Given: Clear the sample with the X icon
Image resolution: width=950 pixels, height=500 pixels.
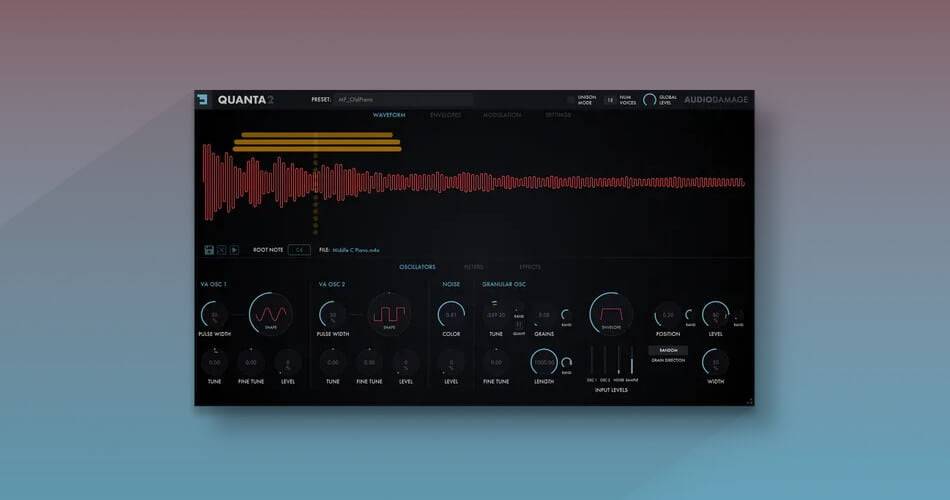Looking at the screenshot, I should pos(222,250).
